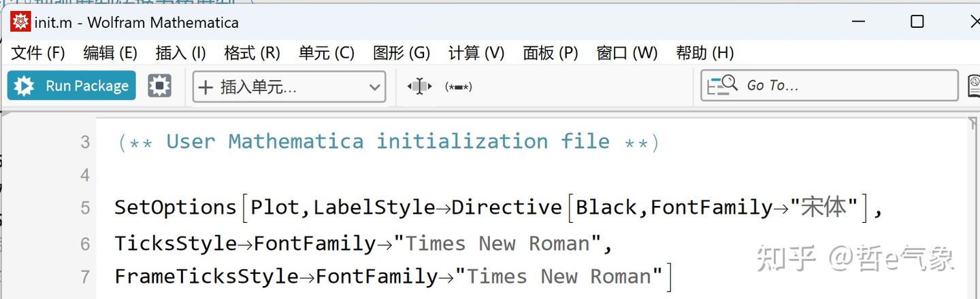Open the 图形 (G) menu
Image resolution: width=980 pixels, height=299 pixels.
[402, 53]
